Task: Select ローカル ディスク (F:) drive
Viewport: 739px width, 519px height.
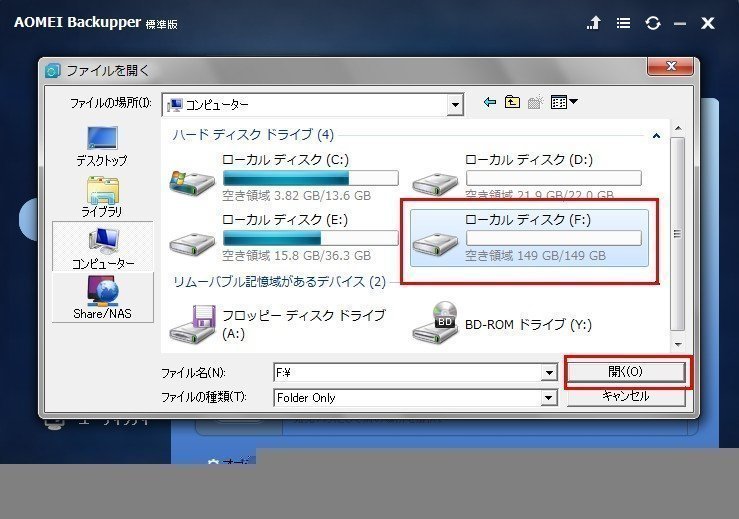Action: [529, 238]
